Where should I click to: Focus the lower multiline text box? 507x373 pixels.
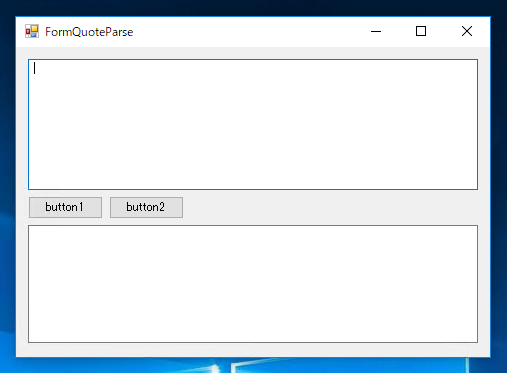tap(253, 284)
